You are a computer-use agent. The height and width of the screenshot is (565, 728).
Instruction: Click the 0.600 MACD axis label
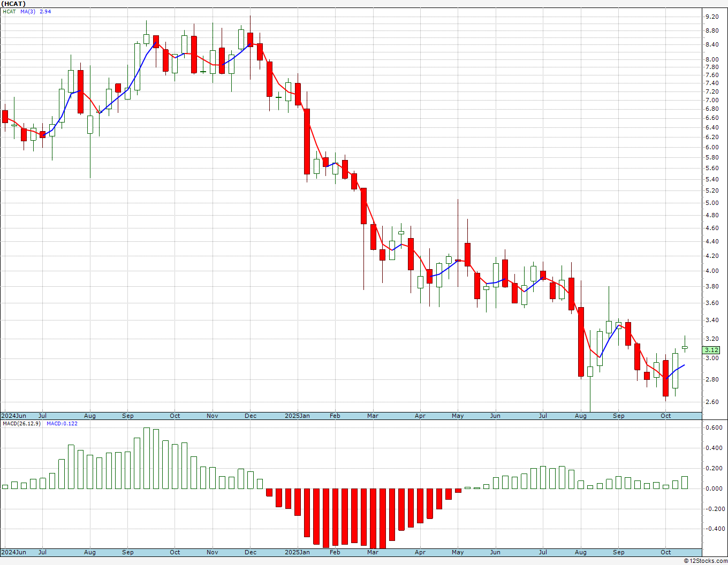(713, 427)
